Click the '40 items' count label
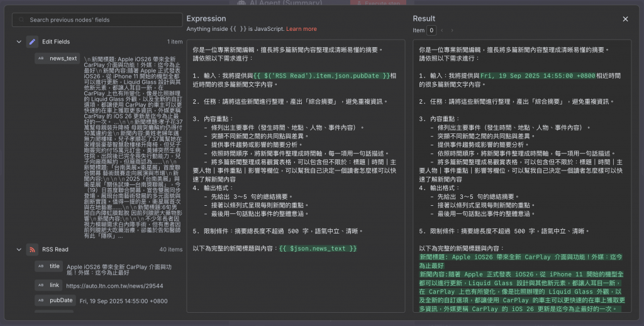 pyautogui.click(x=171, y=249)
